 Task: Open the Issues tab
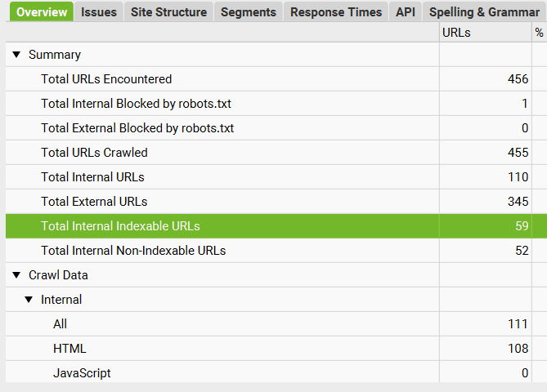pyautogui.click(x=99, y=11)
